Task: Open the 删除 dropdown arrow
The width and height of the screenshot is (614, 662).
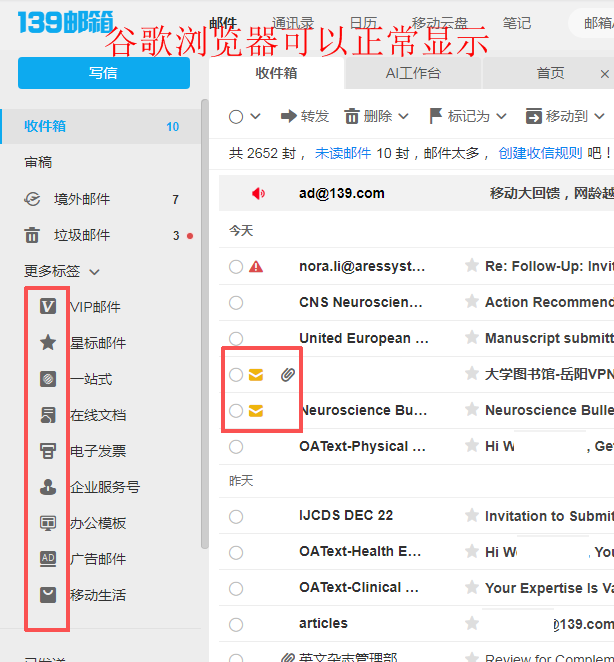Action: tap(404, 116)
